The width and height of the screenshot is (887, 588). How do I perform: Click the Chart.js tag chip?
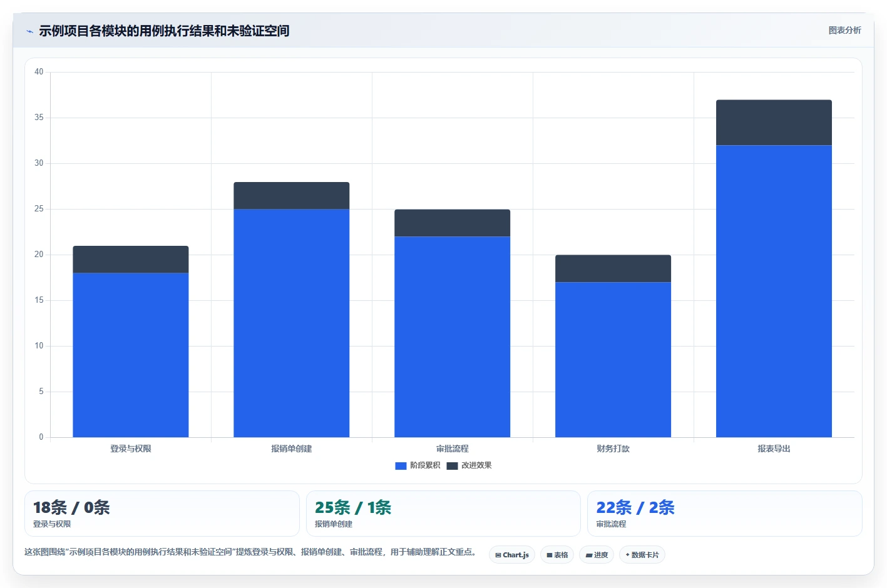(x=512, y=555)
